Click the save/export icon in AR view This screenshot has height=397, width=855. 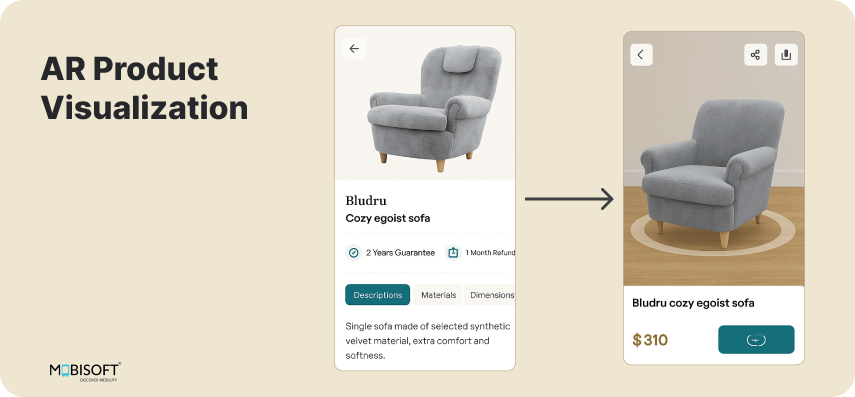click(786, 55)
